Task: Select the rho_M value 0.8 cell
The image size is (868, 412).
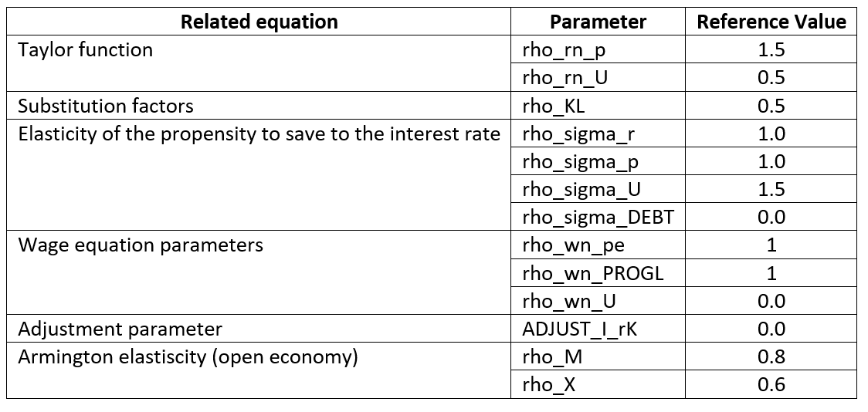Action: click(x=771, y=356)
